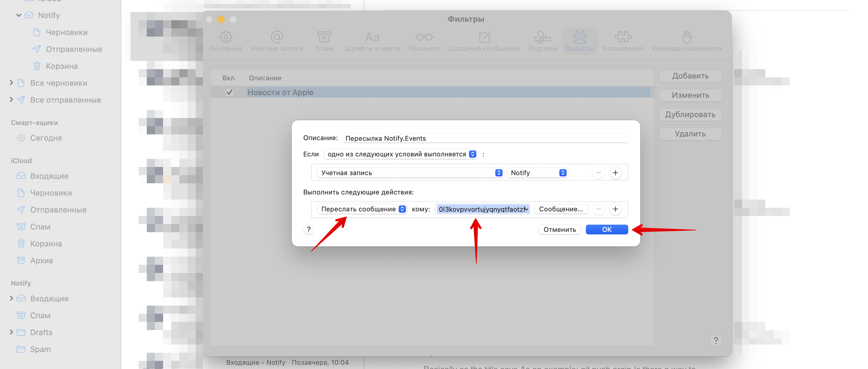
Task: Expand Все отправленные in the sidebar
Action: (x=11, y=99)
